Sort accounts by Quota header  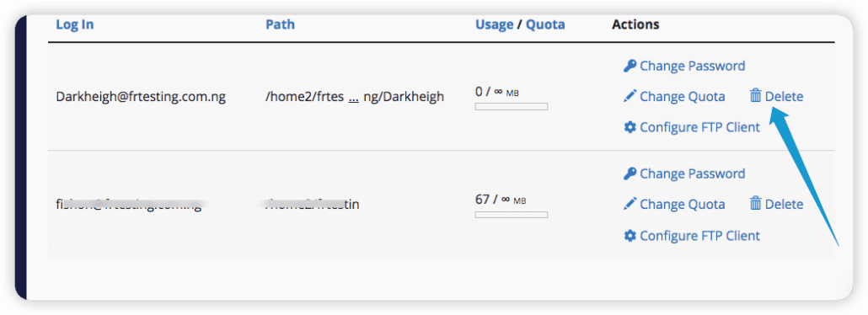coord(545,25)
